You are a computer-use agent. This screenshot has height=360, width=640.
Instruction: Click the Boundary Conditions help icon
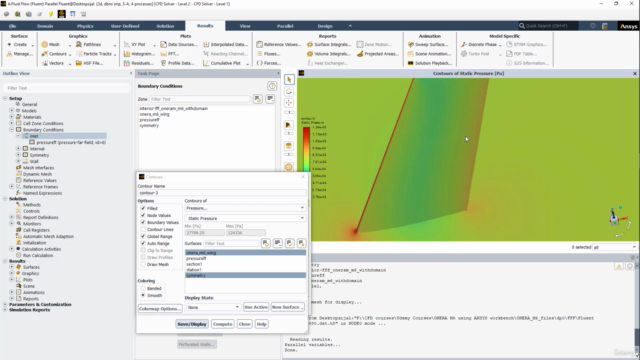point(272,86)
